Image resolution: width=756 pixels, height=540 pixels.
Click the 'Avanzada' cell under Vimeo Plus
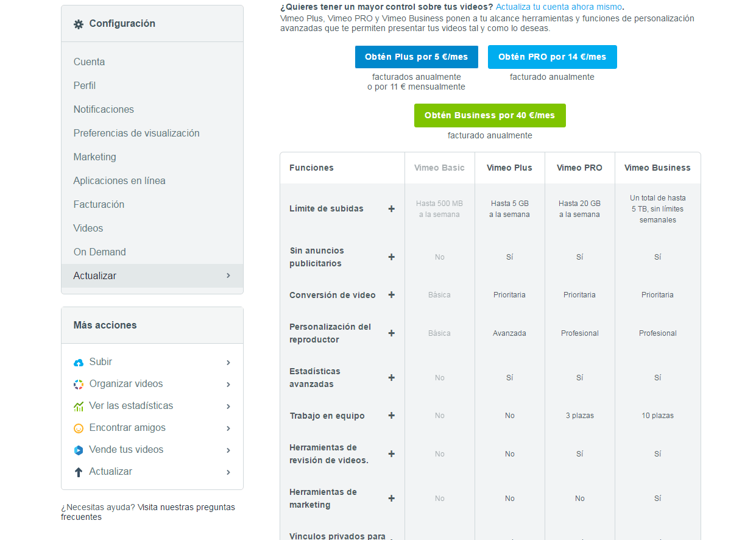point(509,333)
